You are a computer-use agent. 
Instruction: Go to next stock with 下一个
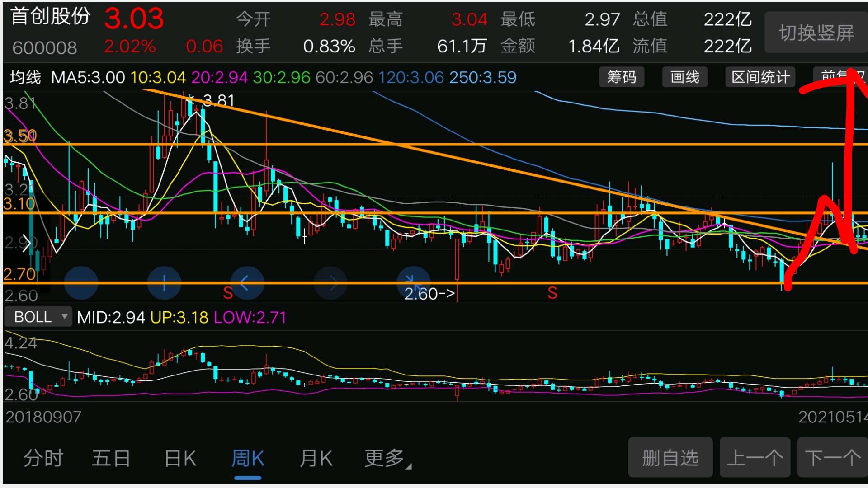[833, 458]
